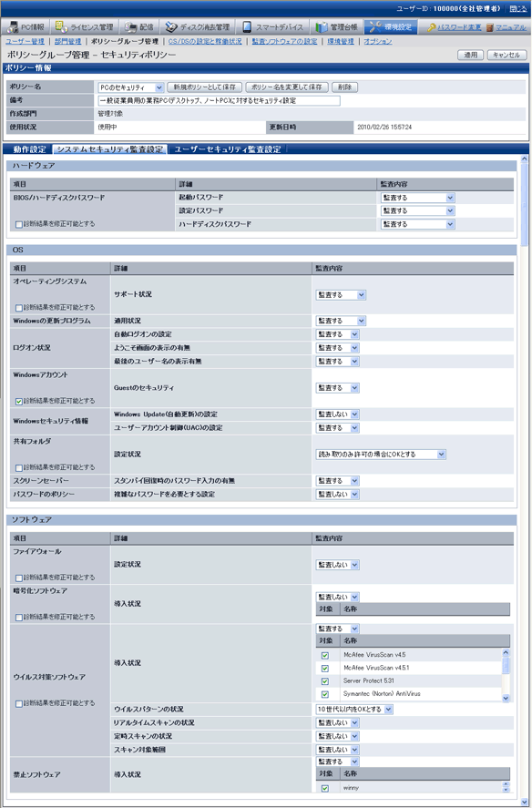Open the ユーザーアカウント制御(UAC)の設定 dropdown
The width and height of the screenshot is (532, 808).
pyautogui.click(x=337, y=428)
